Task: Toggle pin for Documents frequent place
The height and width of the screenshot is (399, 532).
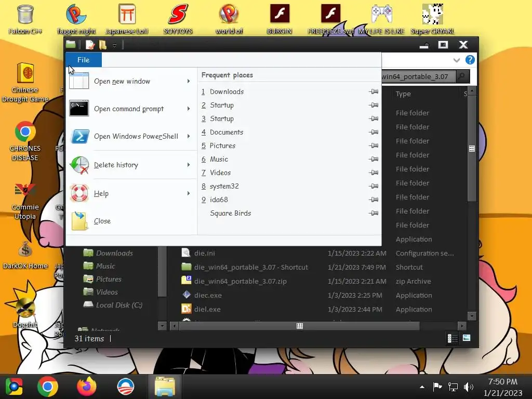Action: tap(374, 132)
